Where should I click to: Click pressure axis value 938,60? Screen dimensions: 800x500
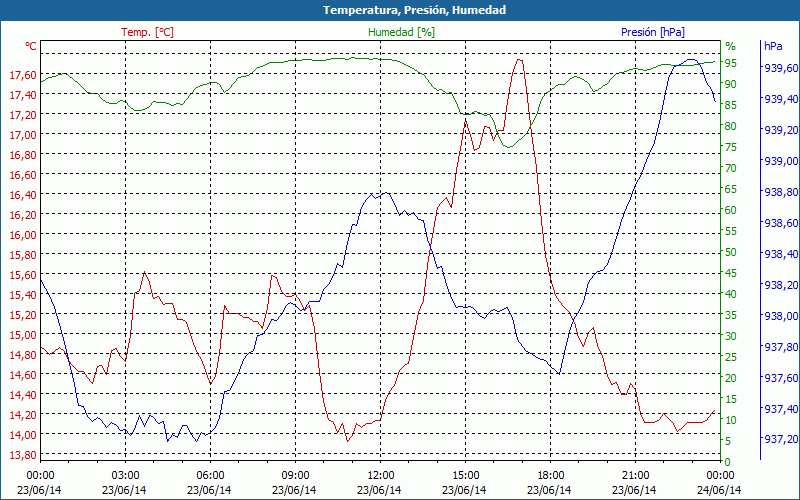[x=781, y=223]
